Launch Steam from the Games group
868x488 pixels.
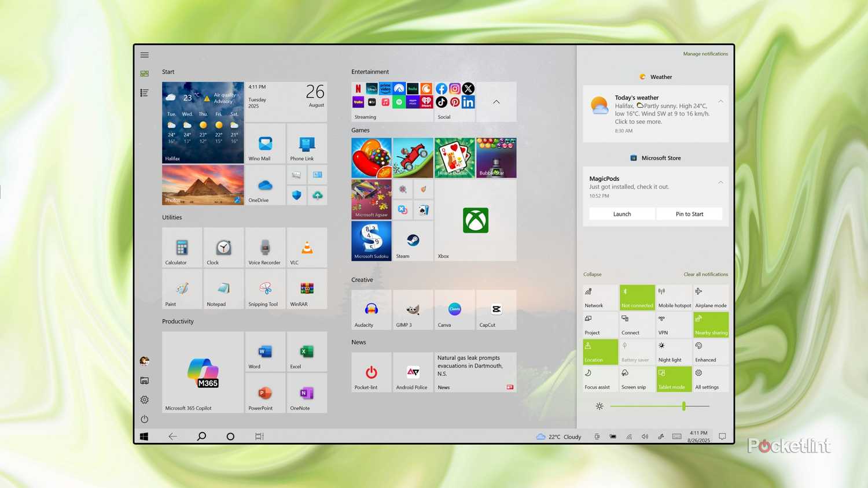(x=413, y=241)
